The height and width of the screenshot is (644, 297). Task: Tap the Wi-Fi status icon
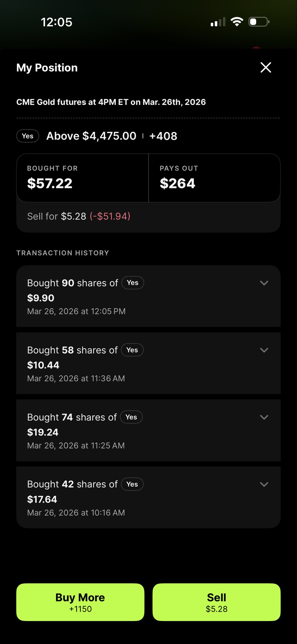pos(237,22)
